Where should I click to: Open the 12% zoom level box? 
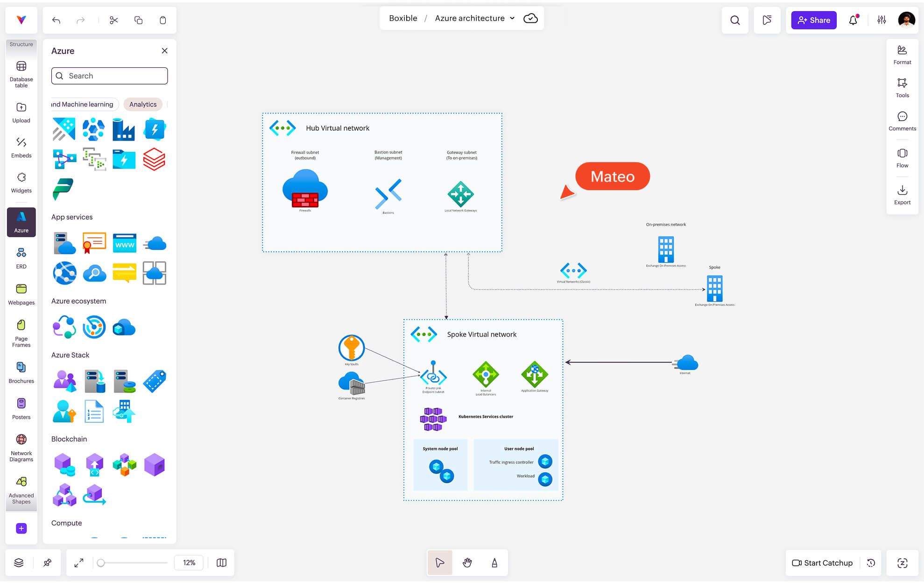pos(189,562)
